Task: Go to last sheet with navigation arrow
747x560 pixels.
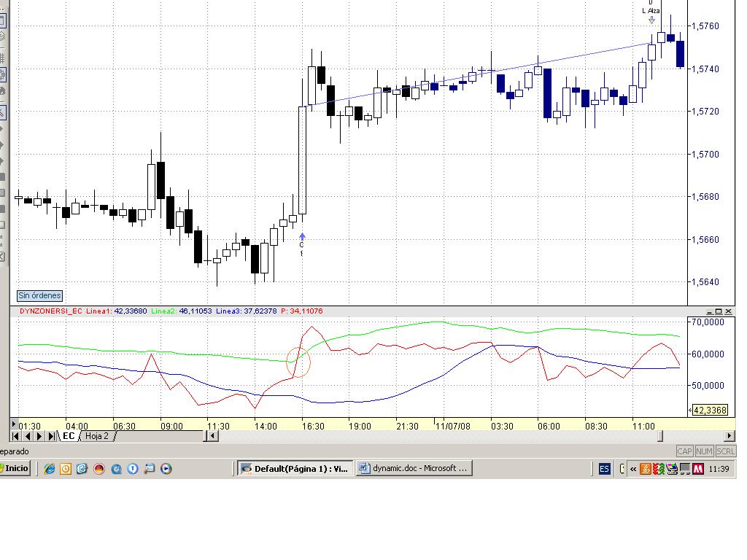Action: tap(51, 436)
